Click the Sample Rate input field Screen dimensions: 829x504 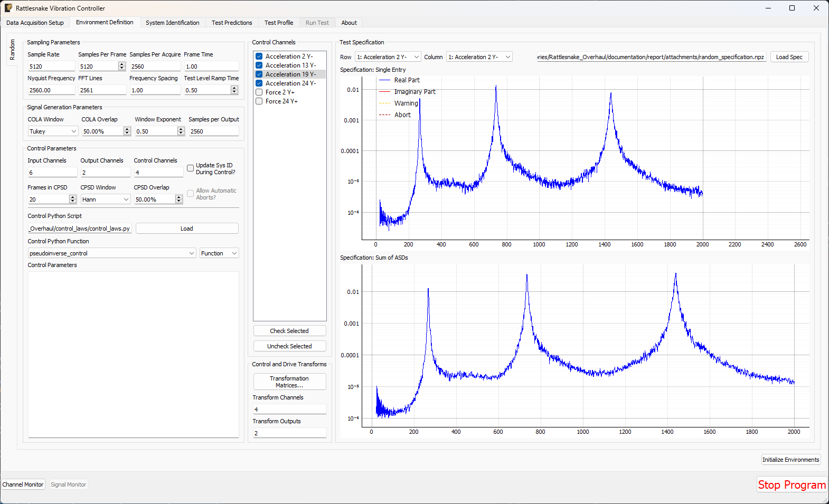pyautogui.click(x=51, y=66)
